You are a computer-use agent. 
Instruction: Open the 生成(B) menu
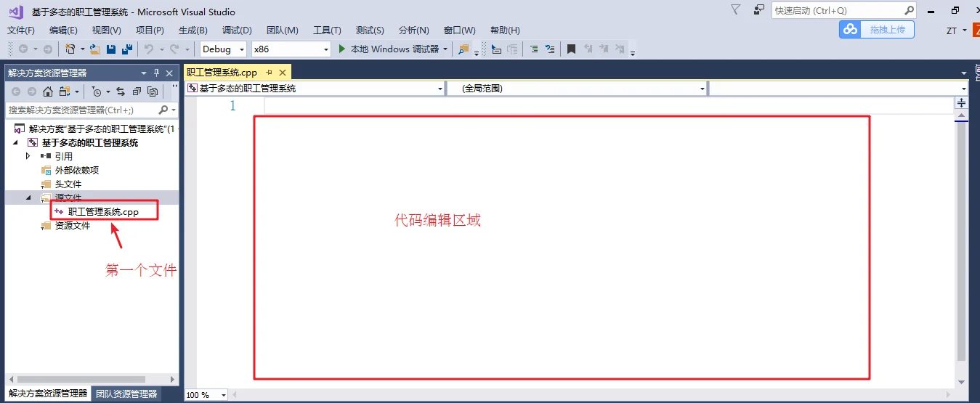tap(193, 30)
